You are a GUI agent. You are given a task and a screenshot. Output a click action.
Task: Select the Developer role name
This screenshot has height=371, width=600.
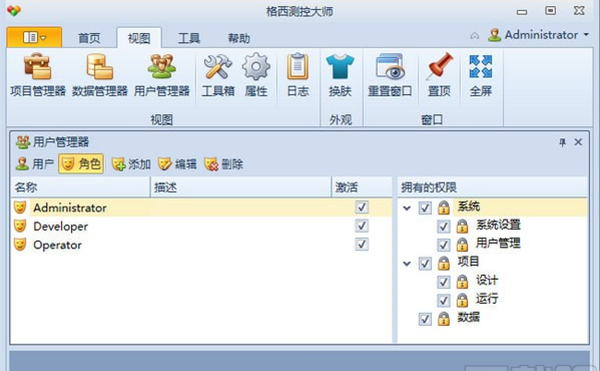(x=60, y=226)
